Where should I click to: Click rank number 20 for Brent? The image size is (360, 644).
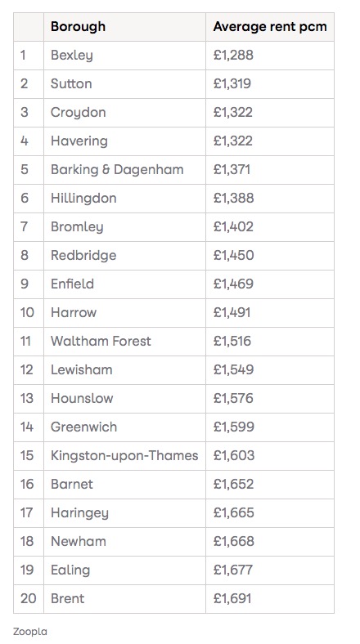[x=29, y=599]
